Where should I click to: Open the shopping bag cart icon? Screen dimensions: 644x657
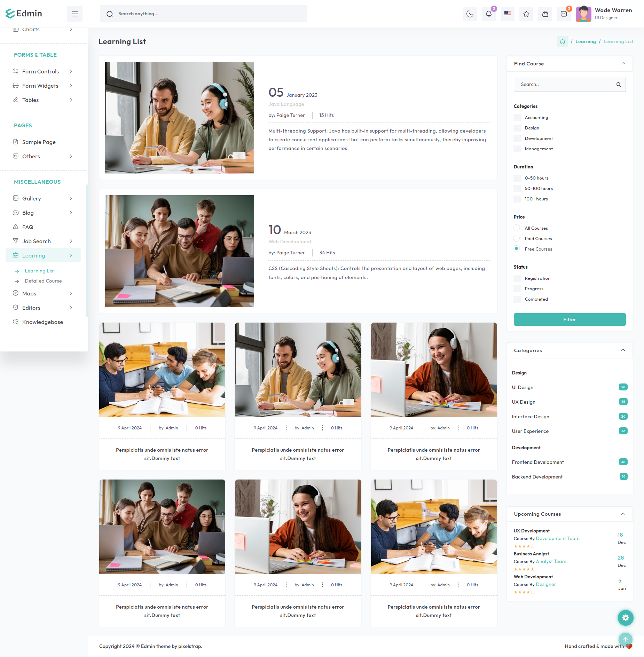click(x=545, y=14)
